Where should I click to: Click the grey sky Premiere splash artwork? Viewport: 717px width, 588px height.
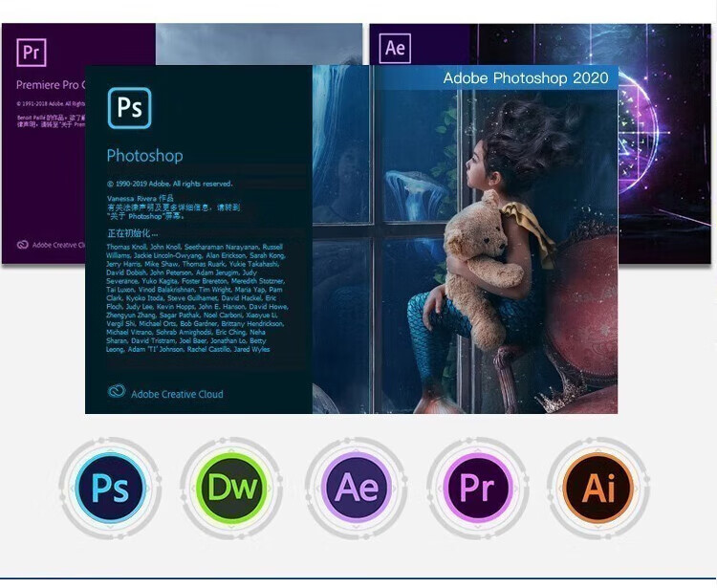point(259,44)
